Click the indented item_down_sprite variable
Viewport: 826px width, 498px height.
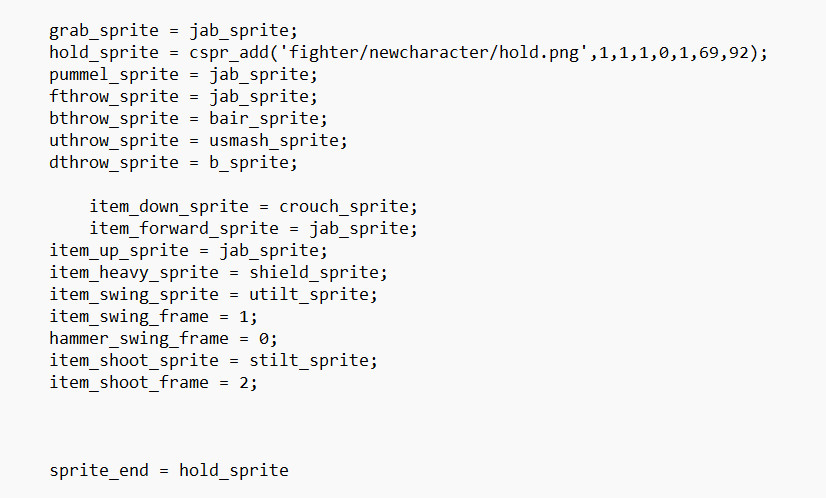(x=168, y=207)
